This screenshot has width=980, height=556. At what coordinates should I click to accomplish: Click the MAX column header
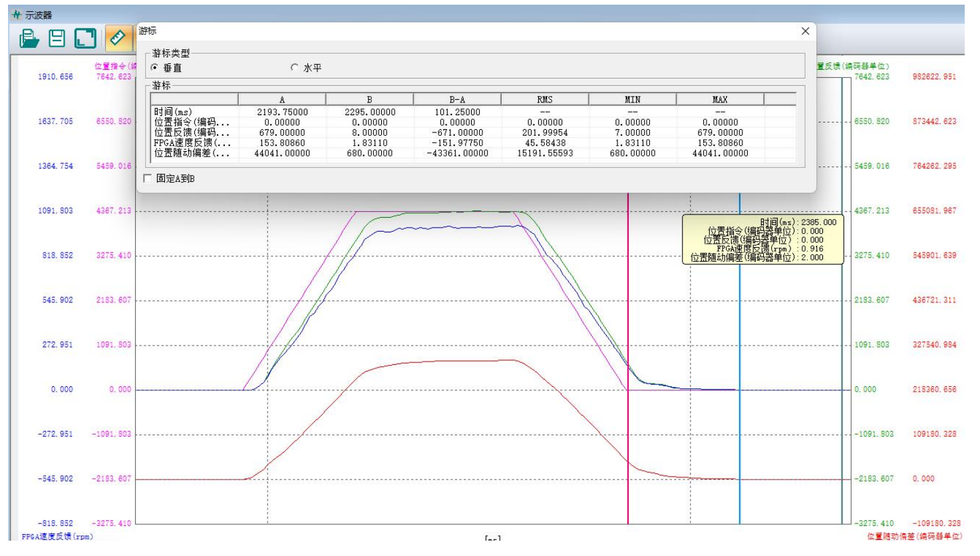[720, 100]
